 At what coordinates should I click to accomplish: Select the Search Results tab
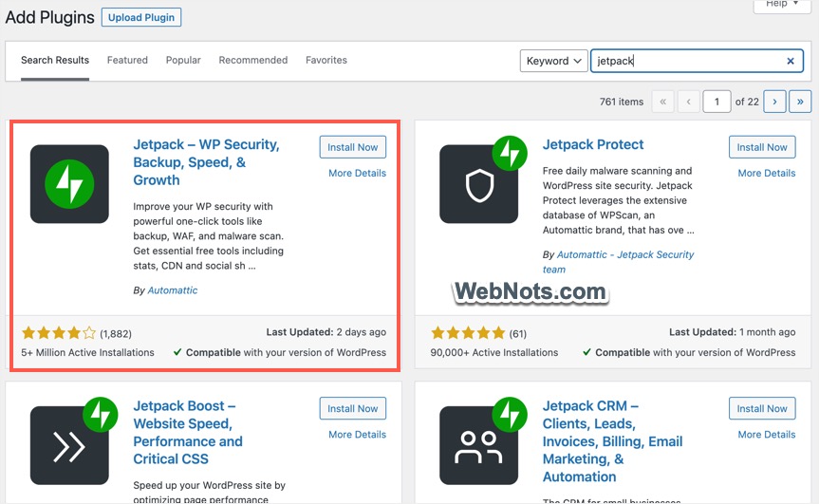[x=55, y=60]
